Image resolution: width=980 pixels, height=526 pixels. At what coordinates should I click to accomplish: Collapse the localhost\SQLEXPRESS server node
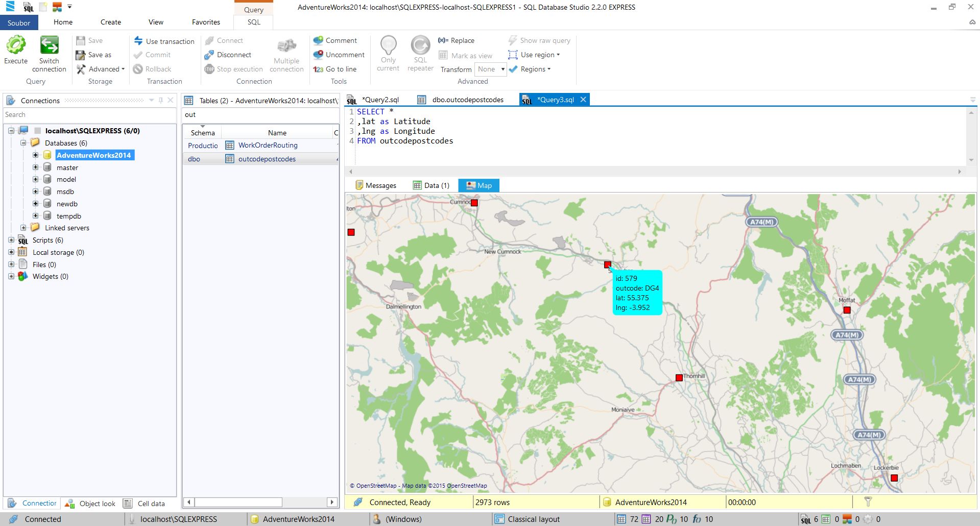pos(11,131)
